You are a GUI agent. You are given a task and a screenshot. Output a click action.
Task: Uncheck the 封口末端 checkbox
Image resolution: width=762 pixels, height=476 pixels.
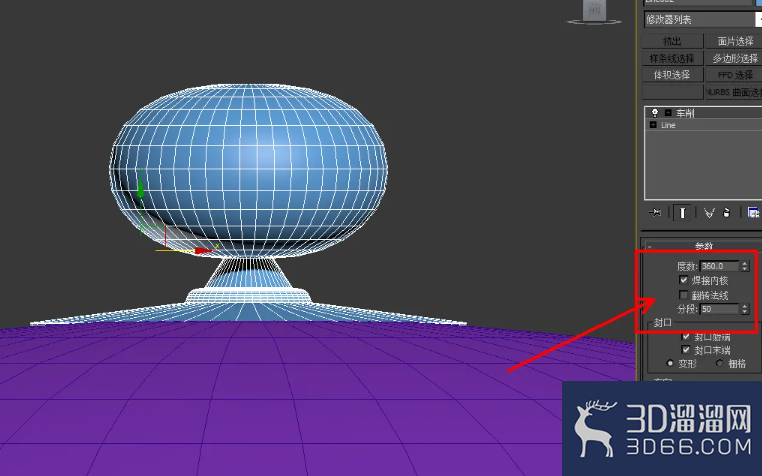coord(686,350)
